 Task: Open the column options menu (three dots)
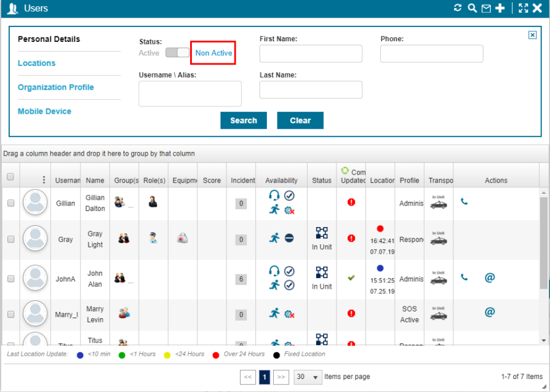coord(44,180)
